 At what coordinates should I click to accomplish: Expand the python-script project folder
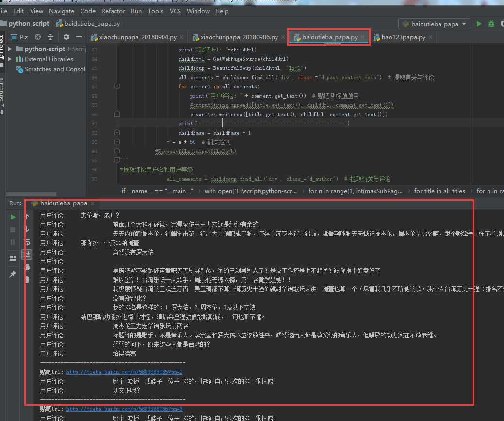coord(10,49)
